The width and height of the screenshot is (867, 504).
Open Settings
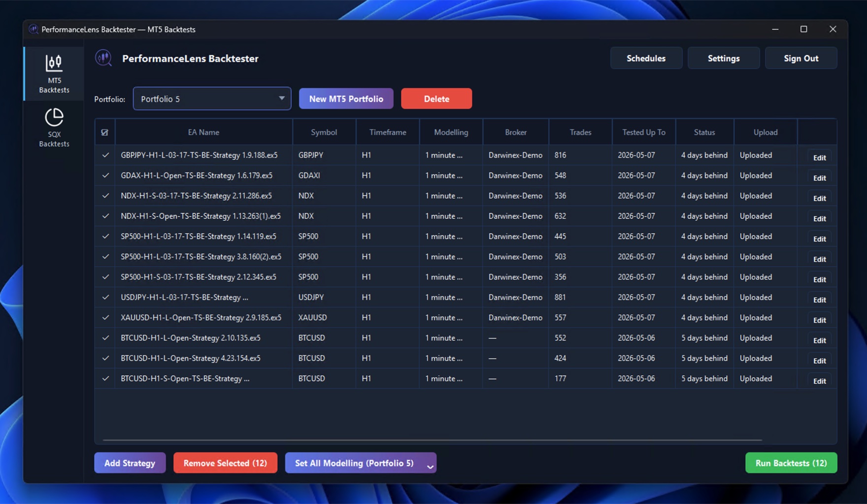coord(723,58)
